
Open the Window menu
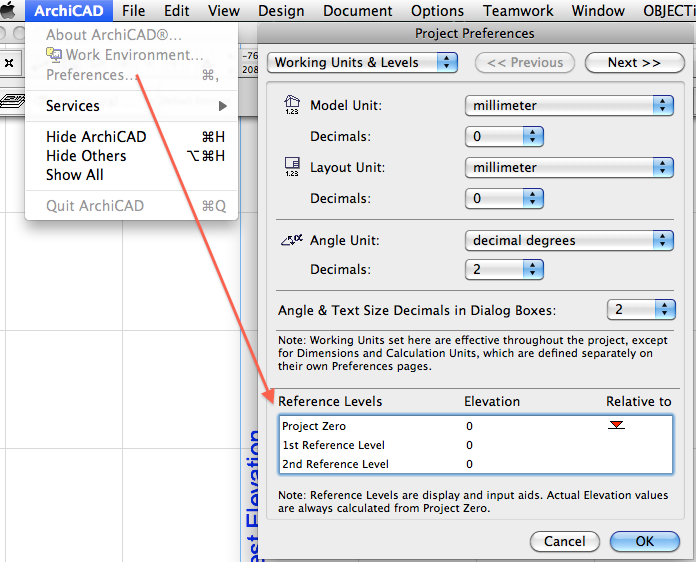coord(598,10)
